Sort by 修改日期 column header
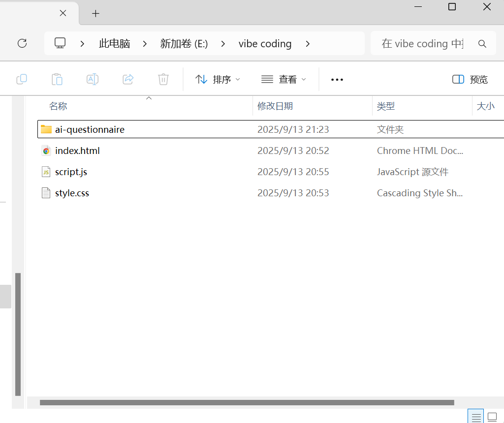 pyautogui.click(x=275, y=106)
